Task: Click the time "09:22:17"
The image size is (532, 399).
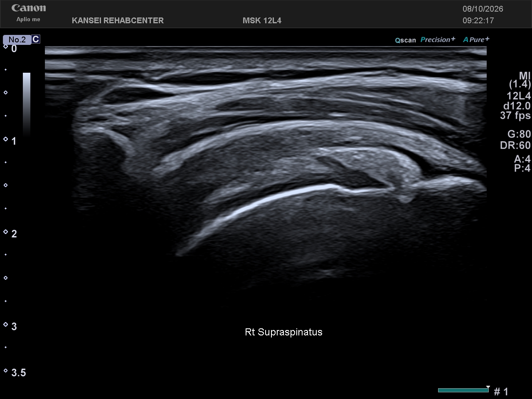Action: 478,20
